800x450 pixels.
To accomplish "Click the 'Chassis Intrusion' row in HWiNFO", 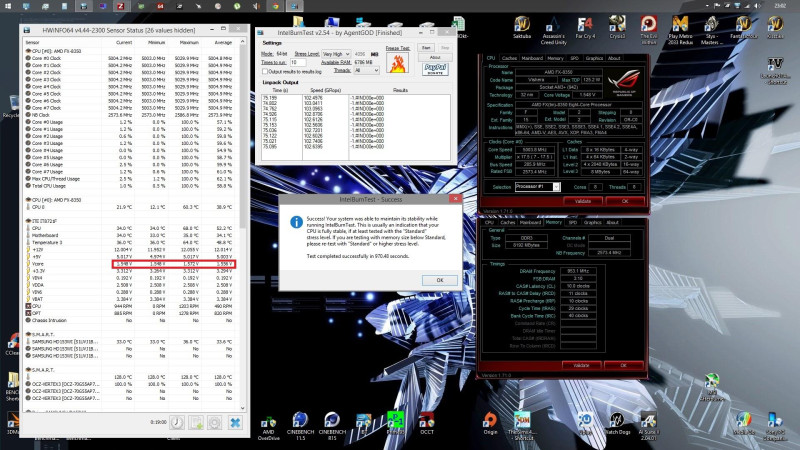I will tap(130, 320).
